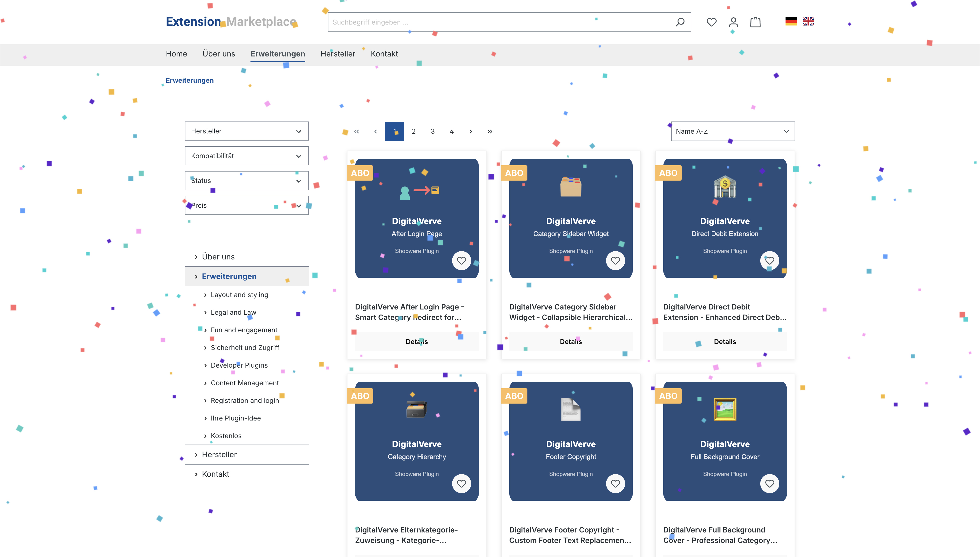Go to next page arrow
The image size is (980, 557).
coord(471,131)
